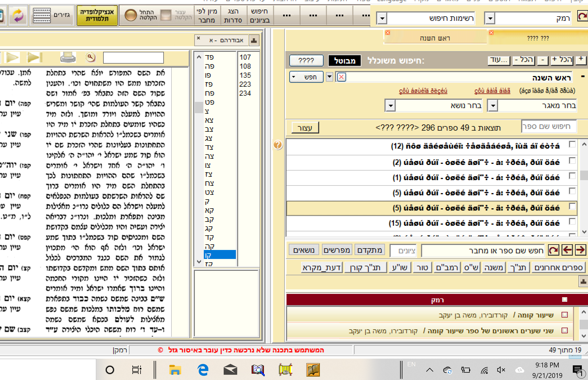The width and height of the screenshot is (588, 380).
Task: Click חיפוש בציונים toolbar button
Action: [x=260, y=16]
